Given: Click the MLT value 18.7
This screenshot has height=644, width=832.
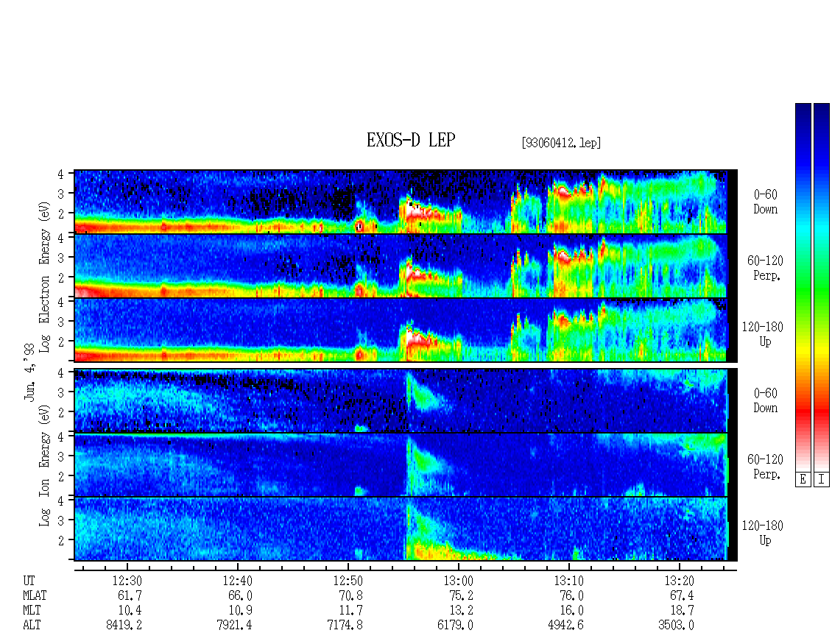Looking at the screenshot, I should [682, 611].
